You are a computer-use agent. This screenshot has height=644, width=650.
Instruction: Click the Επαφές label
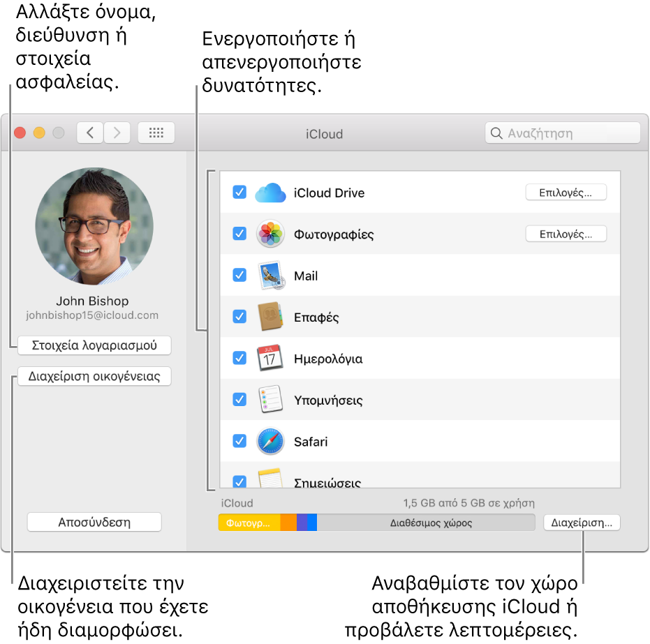(316, 317)
